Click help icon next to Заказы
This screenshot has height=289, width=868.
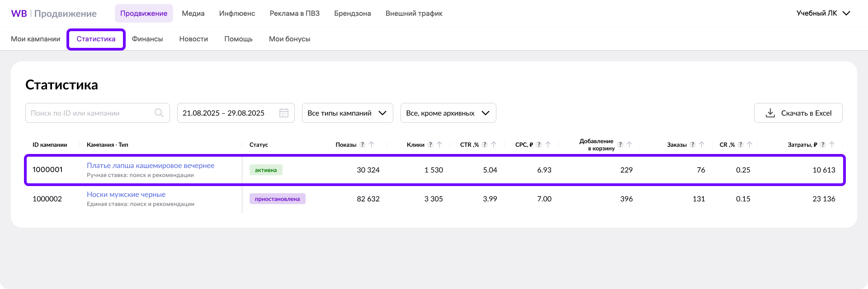(x=693, y=144)
